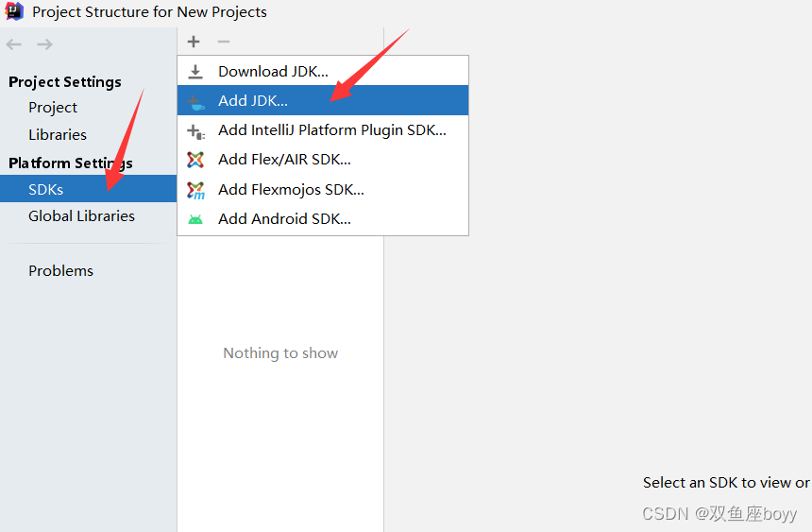Select Add Flexmojos SDK... entry

click(323, 189)
